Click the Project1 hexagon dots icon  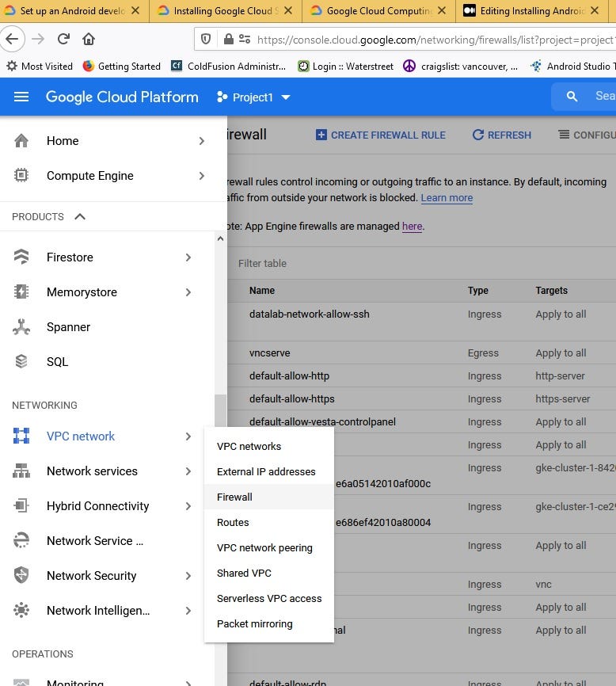(x=222, y=97)
